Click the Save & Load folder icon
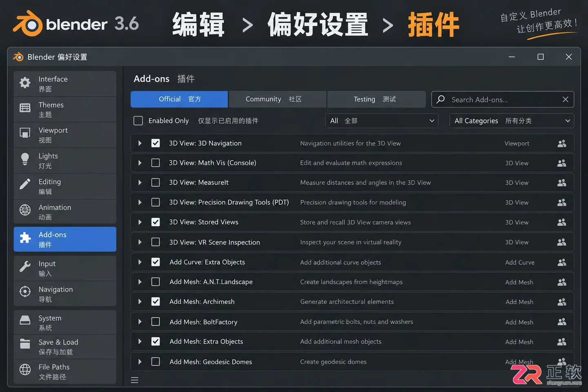This screenshot has height=392, width=588. click(25, 344)
